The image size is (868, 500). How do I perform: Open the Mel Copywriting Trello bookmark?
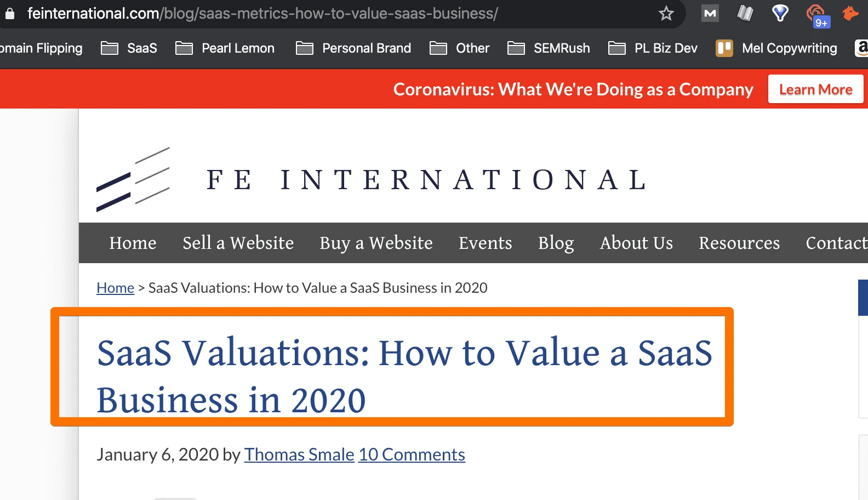coord(776,48)
